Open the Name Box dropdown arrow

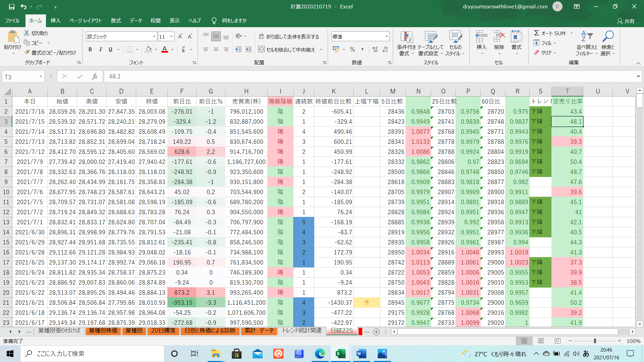coord(41,77)
